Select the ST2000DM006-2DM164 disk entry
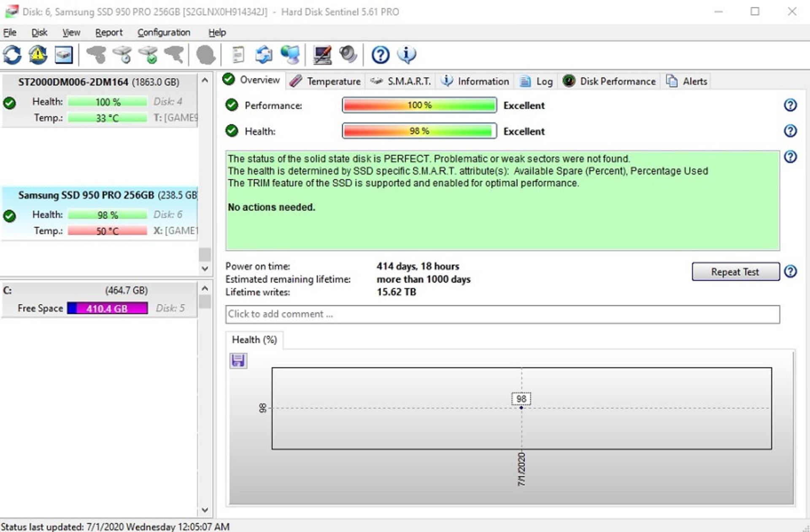810x532 pixels. click(100, 100)
